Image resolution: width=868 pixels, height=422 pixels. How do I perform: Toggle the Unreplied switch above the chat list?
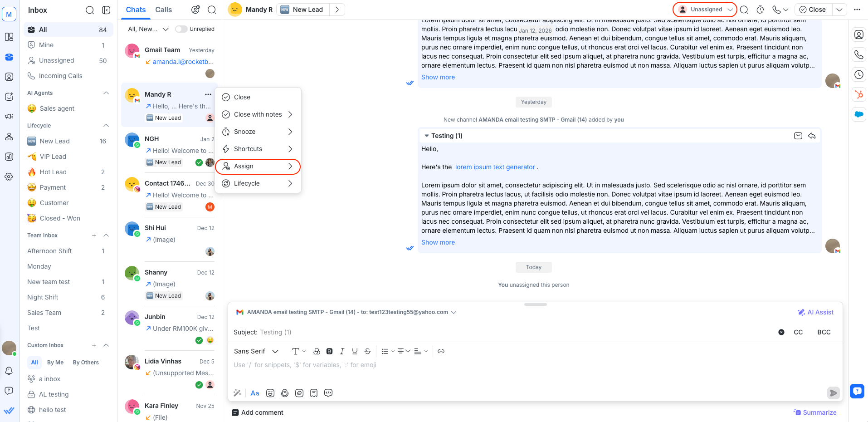point(181,29)
